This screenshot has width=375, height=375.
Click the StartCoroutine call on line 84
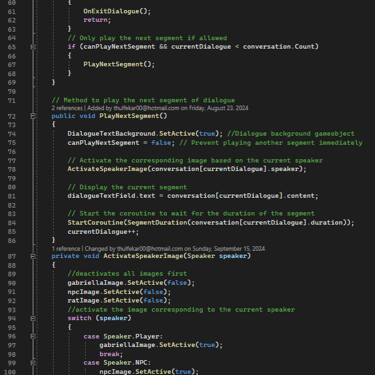pyautogui.click(x=211, y=222)
